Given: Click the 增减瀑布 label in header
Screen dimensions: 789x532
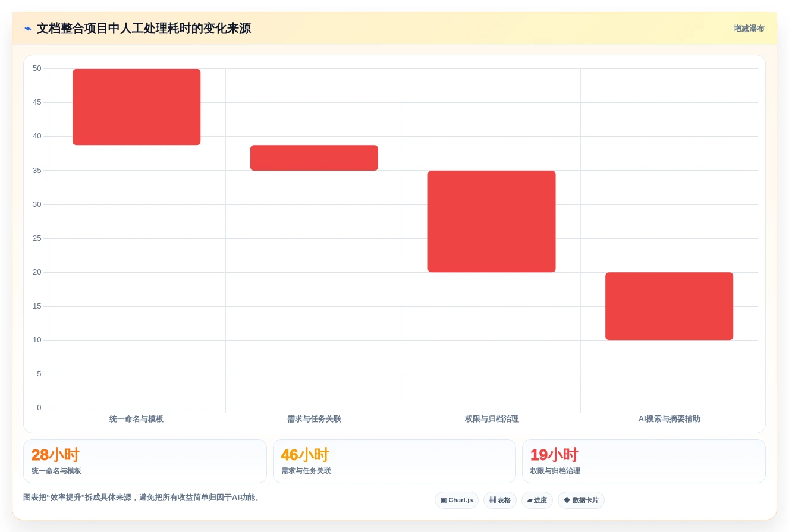Looking at the screenshot, I should (x=749, y=29).
